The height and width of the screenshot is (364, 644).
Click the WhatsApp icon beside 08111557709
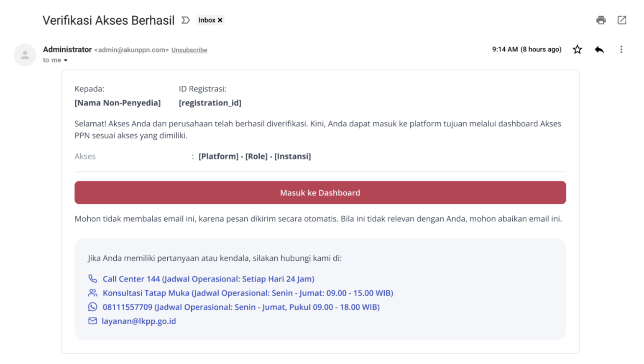click(92, 307)
